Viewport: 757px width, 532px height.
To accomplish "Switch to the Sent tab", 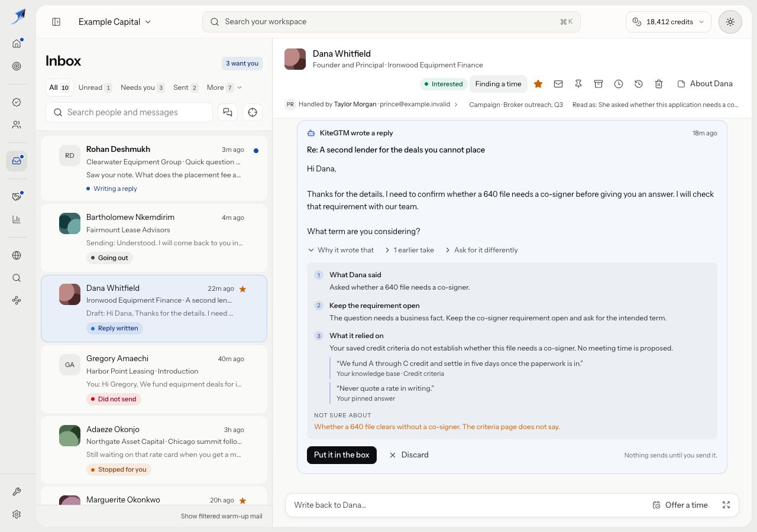I will (186, 87).
